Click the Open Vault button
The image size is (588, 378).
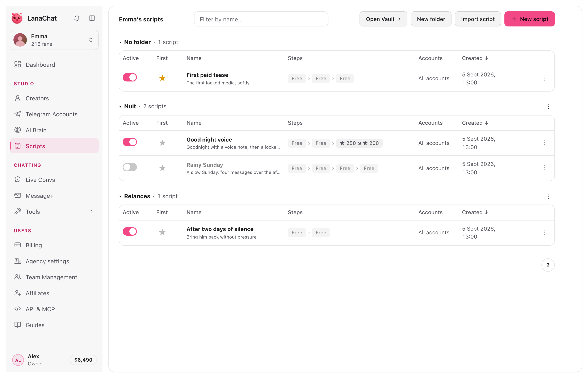point(383,19)
